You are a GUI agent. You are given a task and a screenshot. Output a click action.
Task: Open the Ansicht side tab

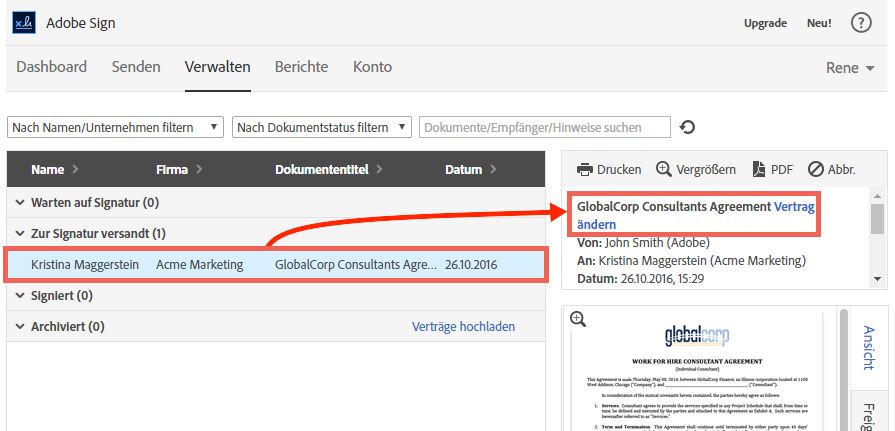point(868,348)
